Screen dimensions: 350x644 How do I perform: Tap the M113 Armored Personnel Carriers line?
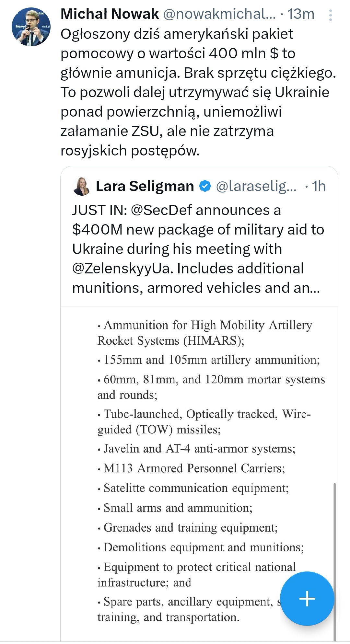click(194, 468)
